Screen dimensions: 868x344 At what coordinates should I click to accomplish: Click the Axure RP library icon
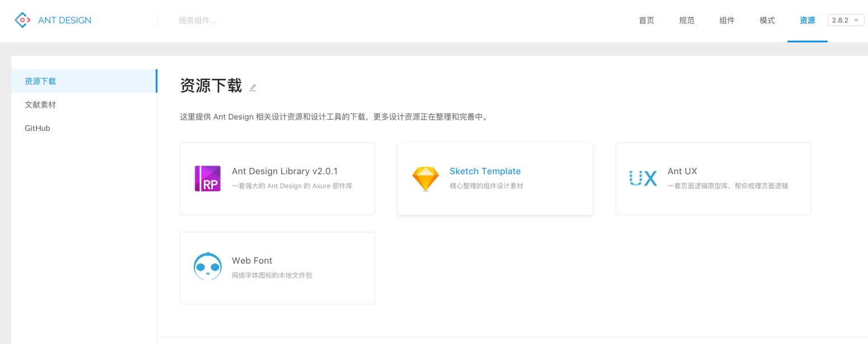pyautogui.click(x=207, y=178)
